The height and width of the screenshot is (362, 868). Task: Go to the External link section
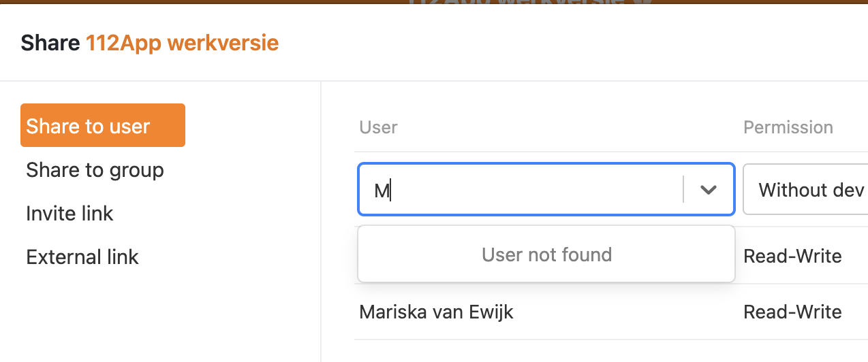[82, 257]
